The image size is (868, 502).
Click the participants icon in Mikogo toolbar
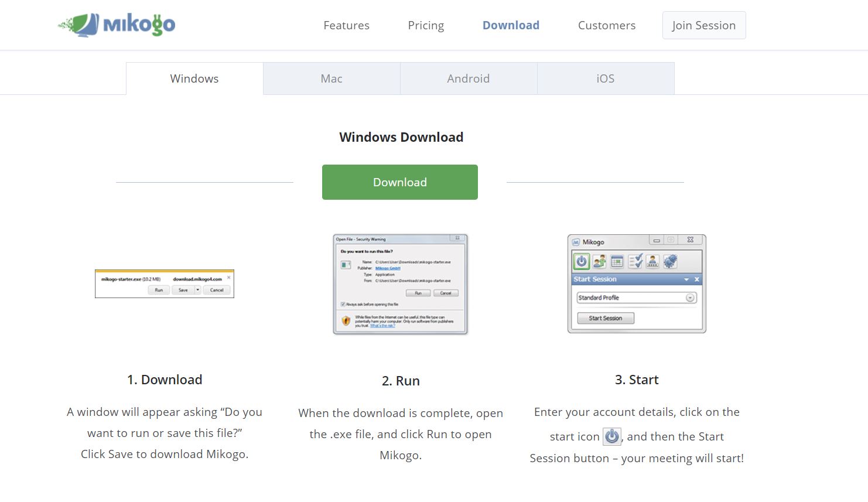coord(599,261)
